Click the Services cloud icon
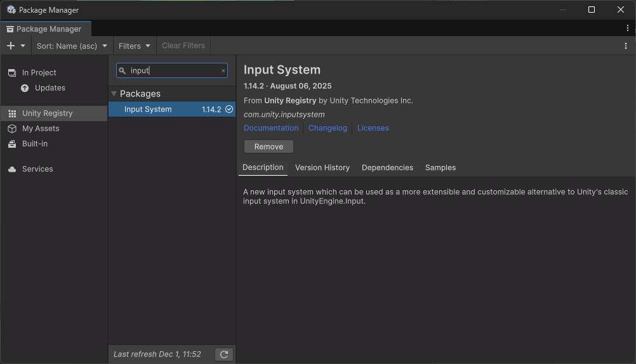This screenshot has width=636, height=364. (x=12, y=169)
